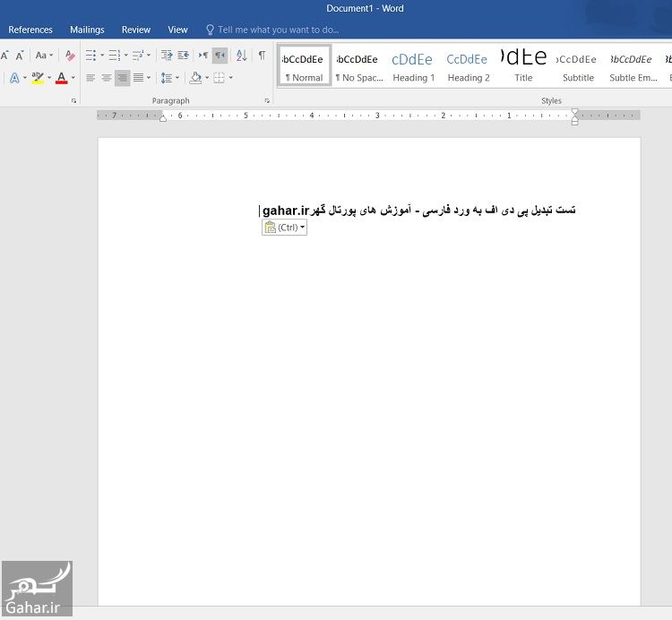The image size is (672, 620).
Task: Expand the Line Spacing dropdown arrow
Action: point(177,78)
